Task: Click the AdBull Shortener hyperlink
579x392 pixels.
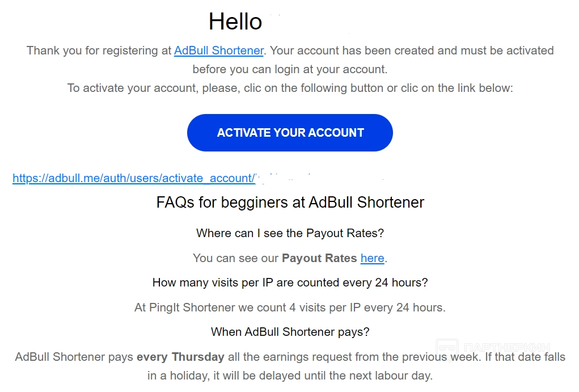Action: pos(218,50)
